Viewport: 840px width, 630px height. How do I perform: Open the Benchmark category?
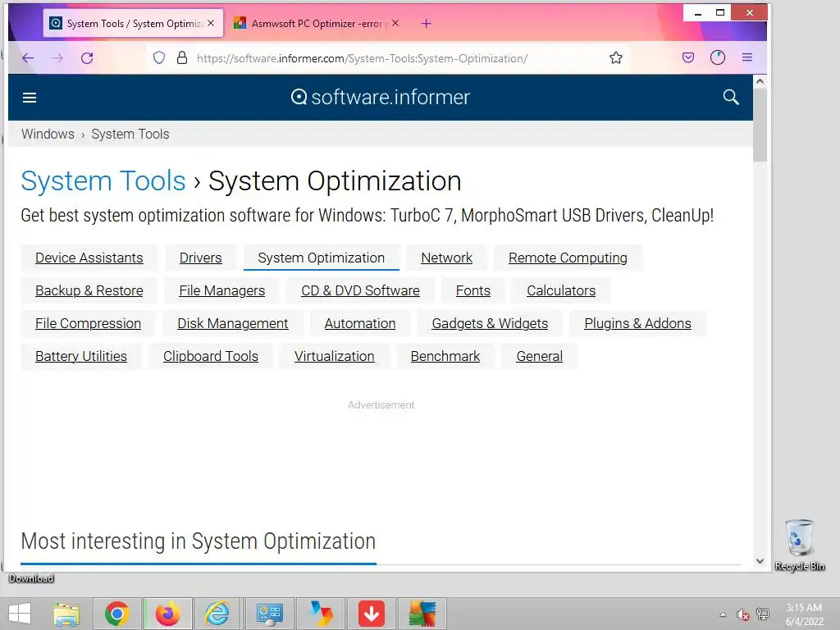(x=445, y=356)
